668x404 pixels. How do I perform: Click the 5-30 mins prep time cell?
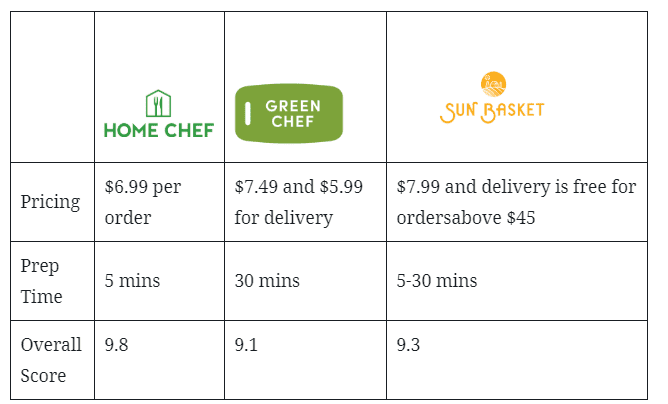517,281
